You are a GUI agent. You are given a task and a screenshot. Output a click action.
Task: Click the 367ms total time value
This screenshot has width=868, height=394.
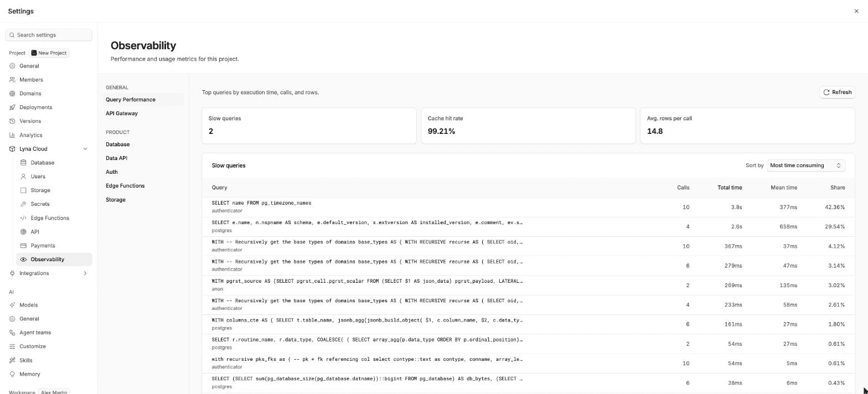pyautogui.click(x=732, y=246)
